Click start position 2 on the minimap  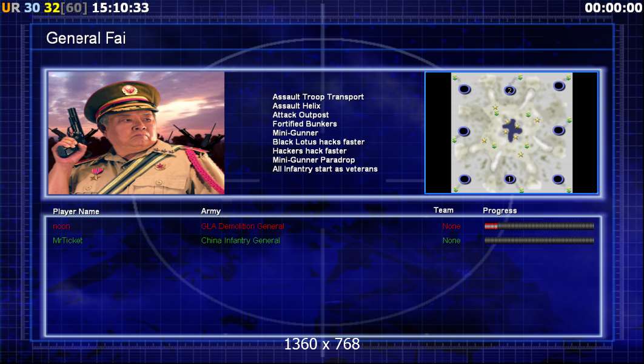click(510, 90)
